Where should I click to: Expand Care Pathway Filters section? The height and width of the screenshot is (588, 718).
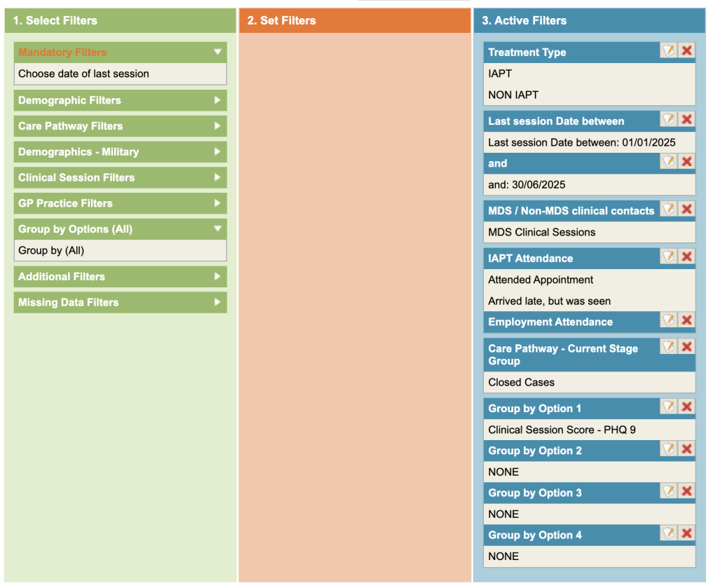[120, 126]
